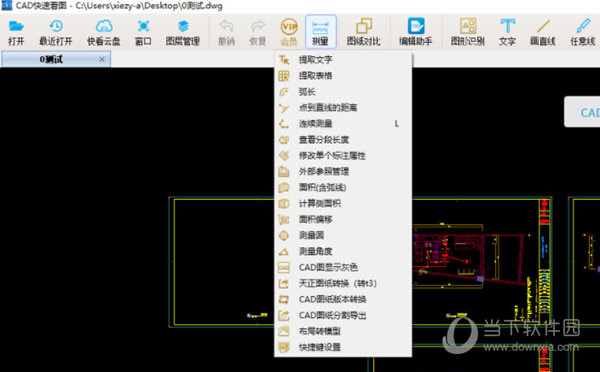Click the CAD button at right edge

click(x=582, y=112)
